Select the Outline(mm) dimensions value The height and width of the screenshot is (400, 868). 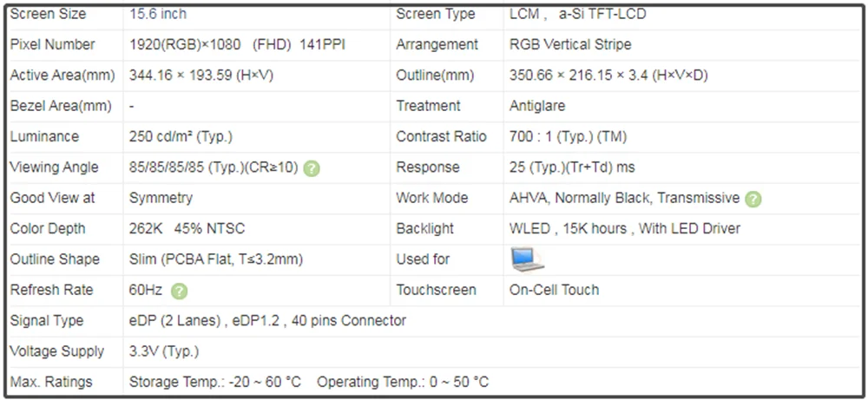pos(608,75)
